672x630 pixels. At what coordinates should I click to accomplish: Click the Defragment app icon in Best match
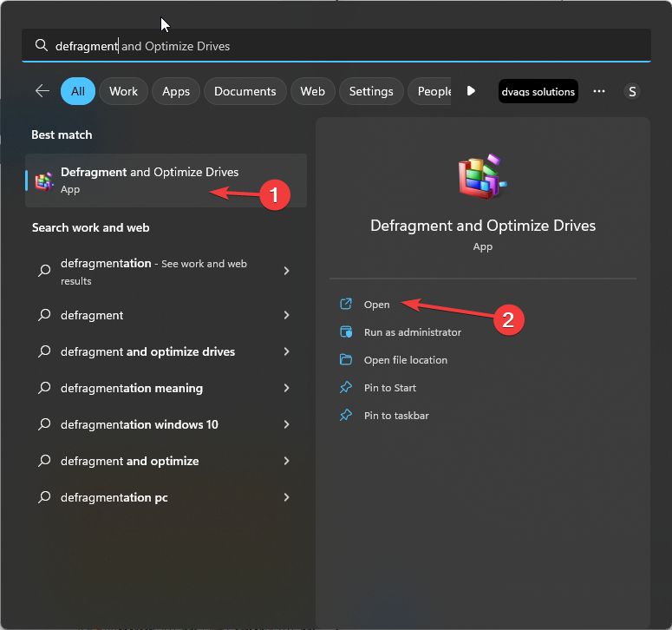(44, 181)
